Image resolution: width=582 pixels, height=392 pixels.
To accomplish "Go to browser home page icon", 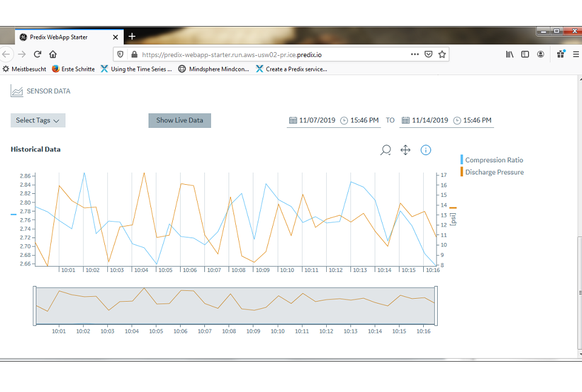I will (x=53, y=55).
